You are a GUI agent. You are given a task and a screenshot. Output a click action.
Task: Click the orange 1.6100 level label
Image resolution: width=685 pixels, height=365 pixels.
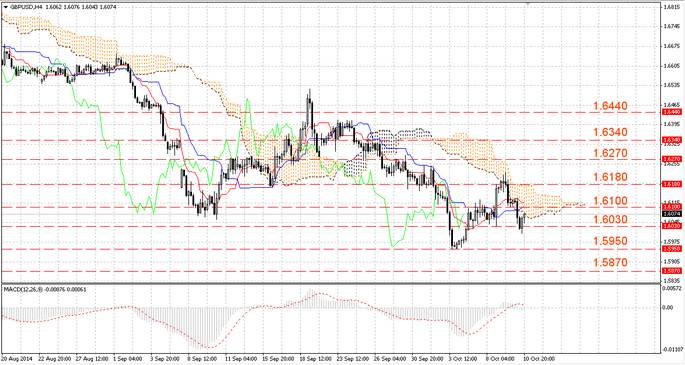click(x=610, y=201)
